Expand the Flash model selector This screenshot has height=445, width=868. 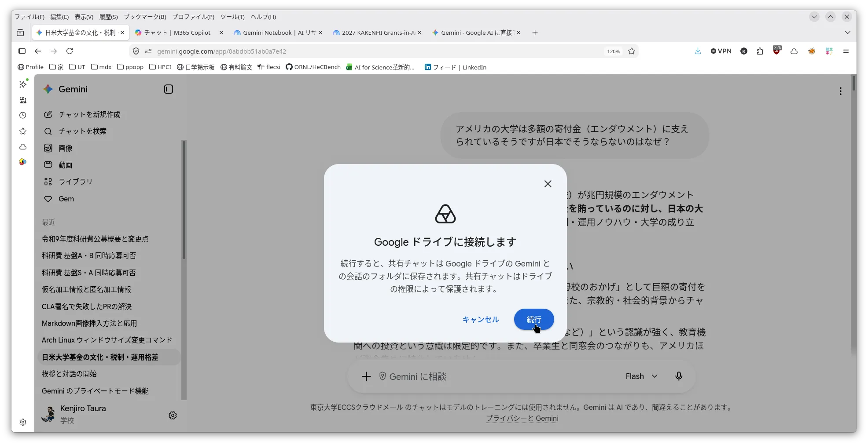pyautogui.click(x=641, y=376)
